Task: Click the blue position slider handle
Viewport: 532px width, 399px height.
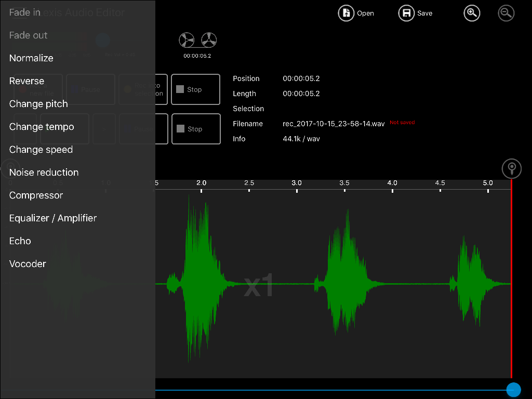Action: 513,390
